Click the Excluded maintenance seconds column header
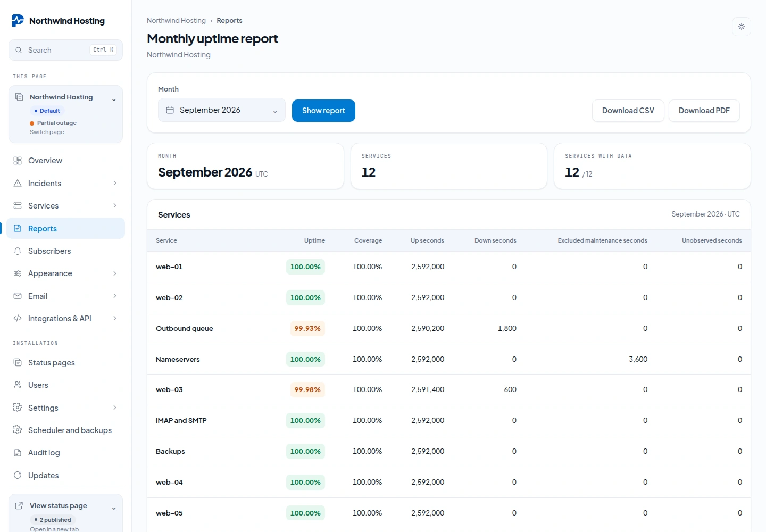The height and width of the screenshot is (532, 766). tap(602, 240)
